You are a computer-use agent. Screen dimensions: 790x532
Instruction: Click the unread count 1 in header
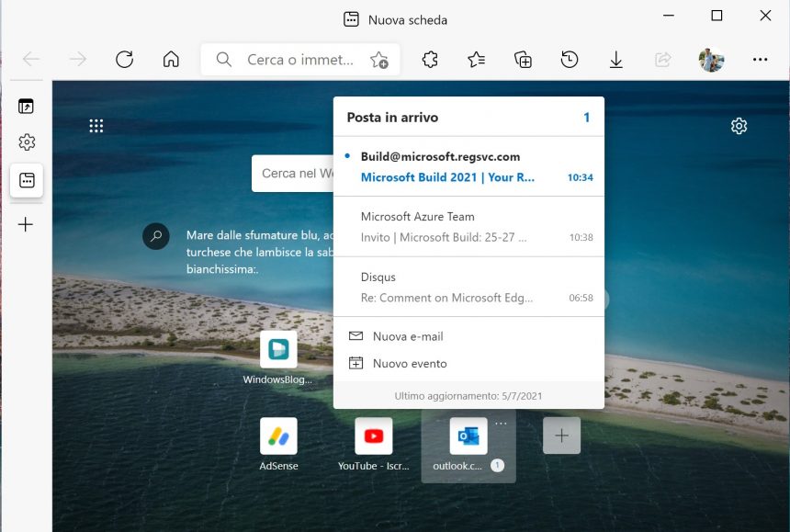586,118
